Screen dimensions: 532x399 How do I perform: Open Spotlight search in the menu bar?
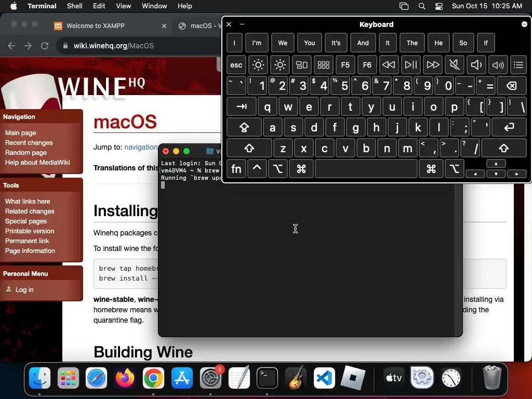point(422,6)
